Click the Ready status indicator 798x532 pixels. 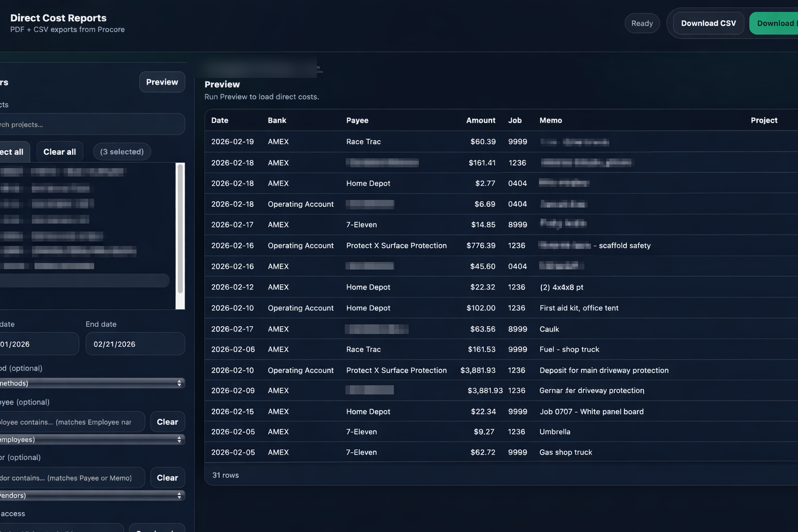pos(642,23)
